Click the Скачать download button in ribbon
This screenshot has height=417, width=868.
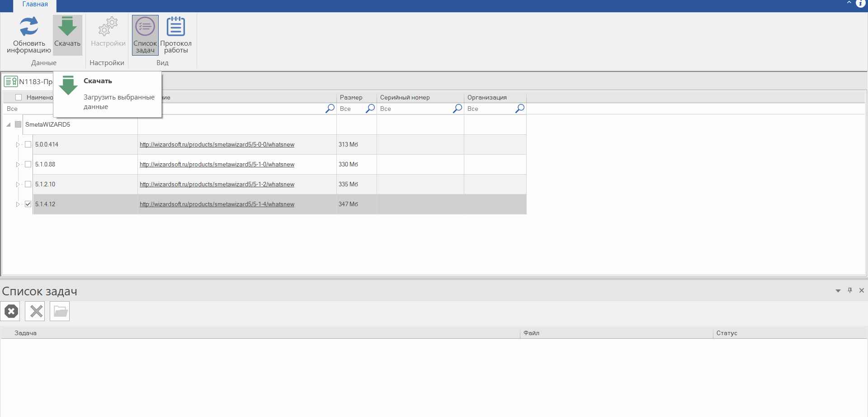coord(67,35)
